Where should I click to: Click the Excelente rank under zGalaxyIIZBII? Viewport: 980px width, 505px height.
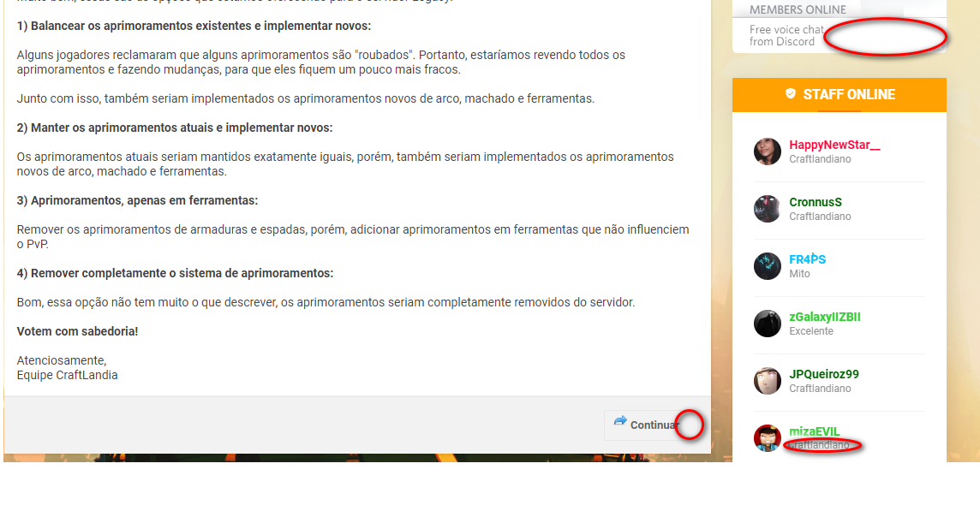point(810,331)
